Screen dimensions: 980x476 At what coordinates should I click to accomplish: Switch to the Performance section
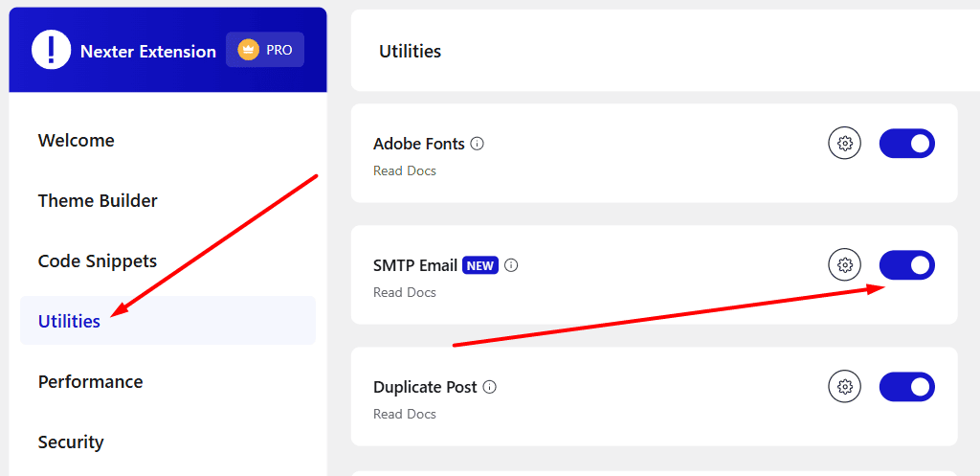91,382
